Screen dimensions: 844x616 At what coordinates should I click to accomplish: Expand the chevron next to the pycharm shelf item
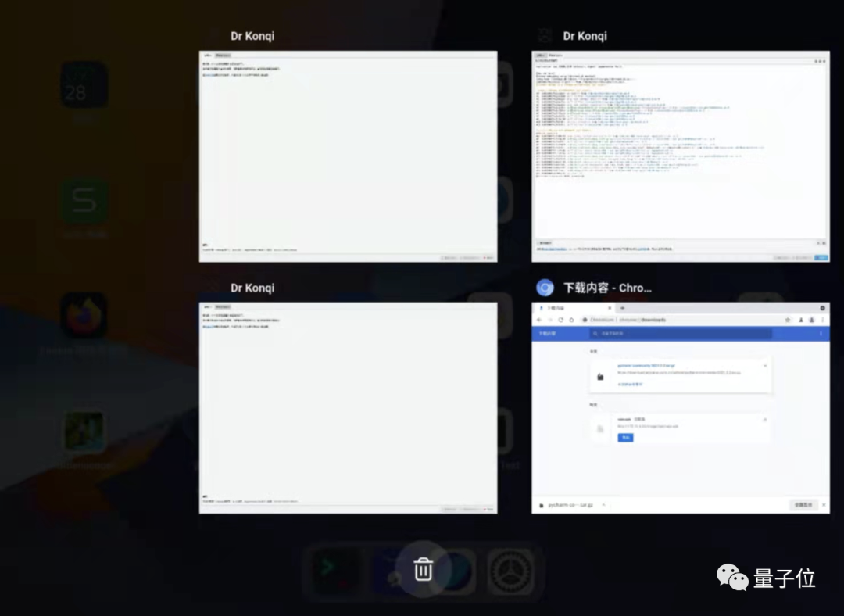point(603,505)
